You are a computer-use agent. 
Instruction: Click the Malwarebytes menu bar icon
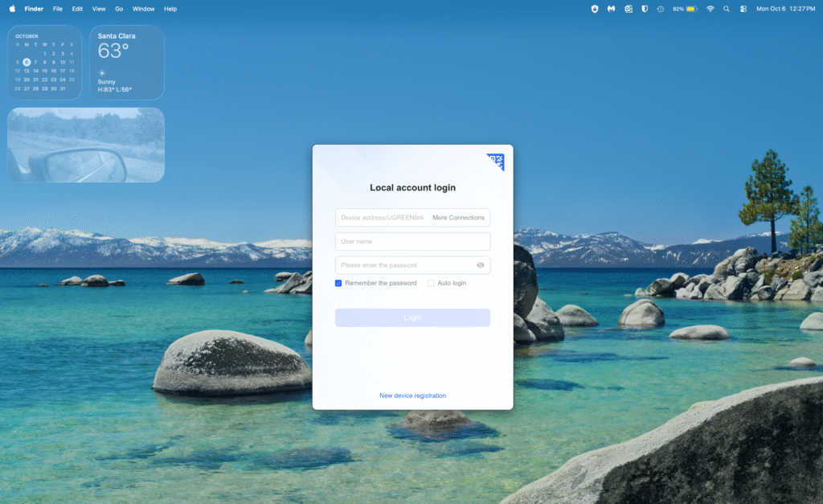coord(611,9)
